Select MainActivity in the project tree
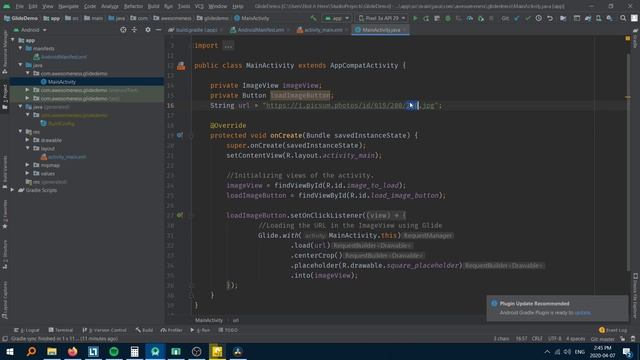Viewport: 640px width, 360px height. [62, 82]
